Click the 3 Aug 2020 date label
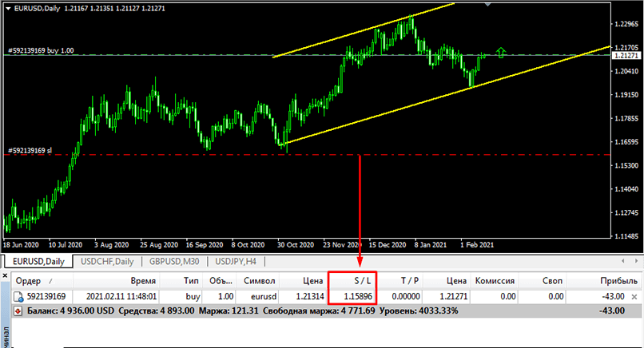Viewport: 644px width, 348px height. tap(111, 245)
